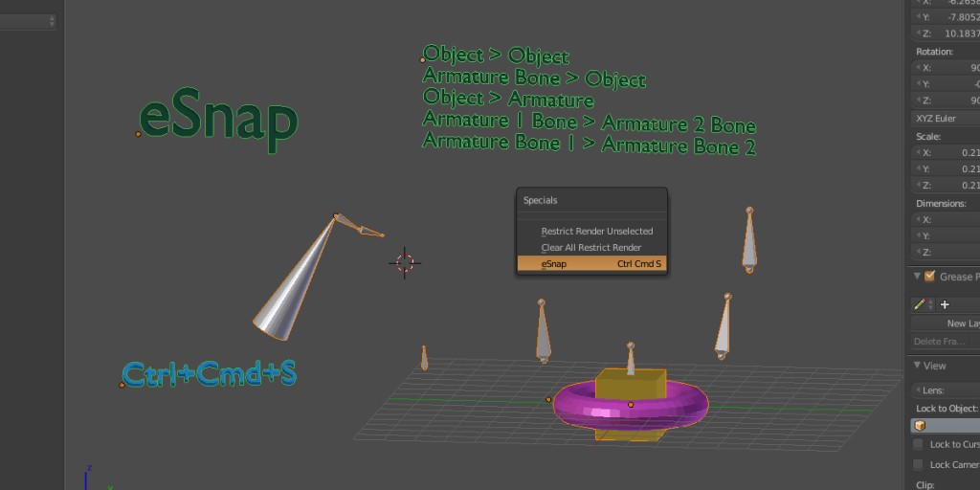Collapse the Grease Pencil panel triangle
This screenshot has width=980, height=490.
tap(917, 276)
